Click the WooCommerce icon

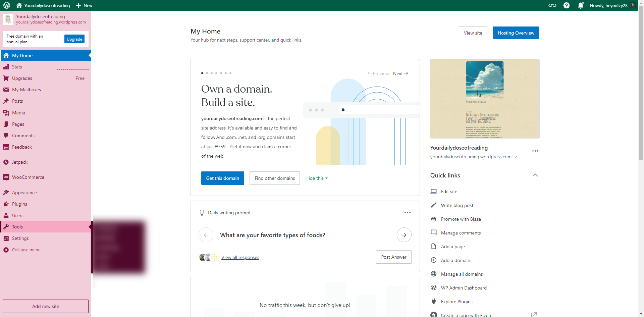6,177
